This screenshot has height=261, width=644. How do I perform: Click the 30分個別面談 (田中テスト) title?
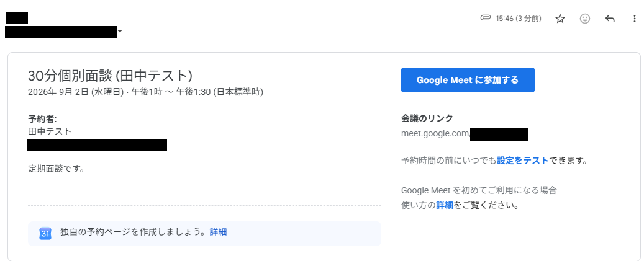pyautogui.click(x=110, y=76)
